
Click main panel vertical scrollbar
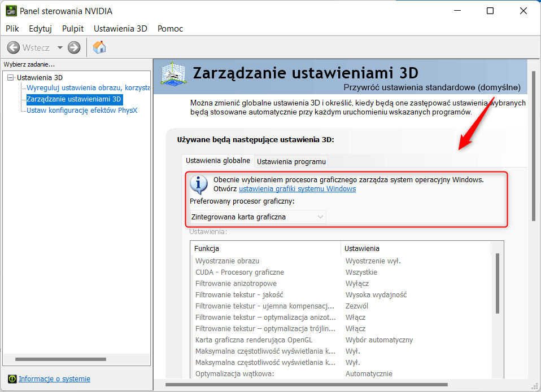[x=534, y=146]
